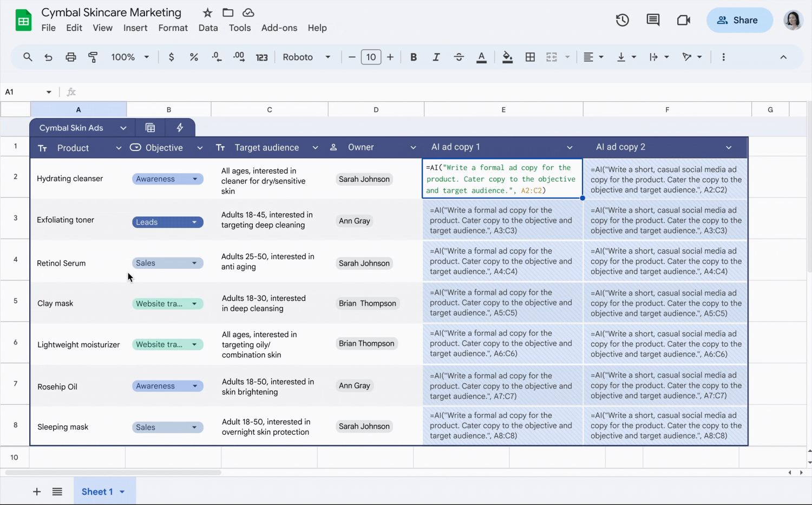The image size is (812, 505).
Task: Toggle bold formatting
Action: 414,57
